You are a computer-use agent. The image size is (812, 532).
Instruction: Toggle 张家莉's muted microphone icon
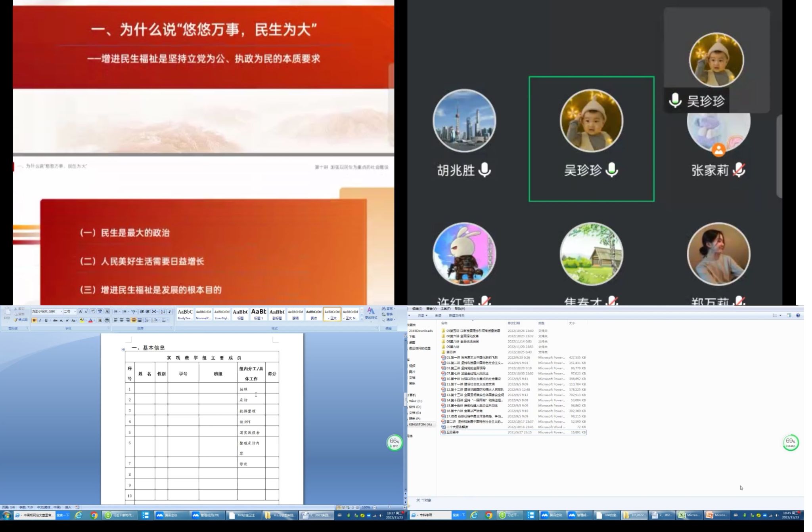click(x=739, y=170)
